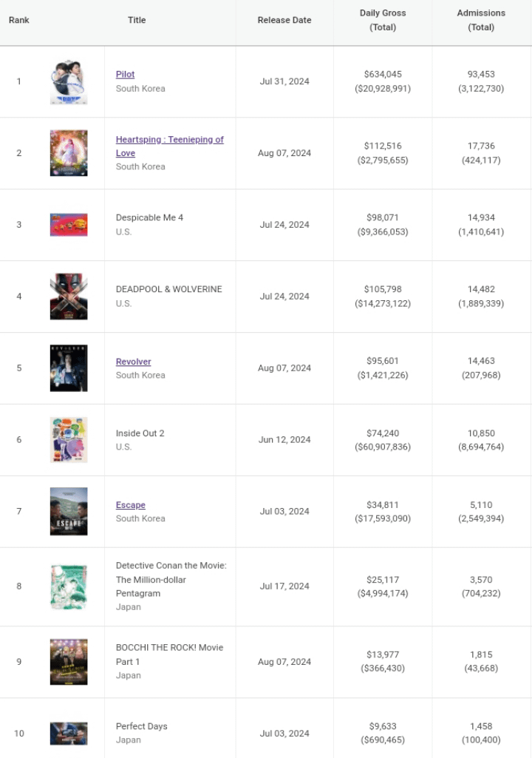Open the Pilot movie link

coord(125,75)
